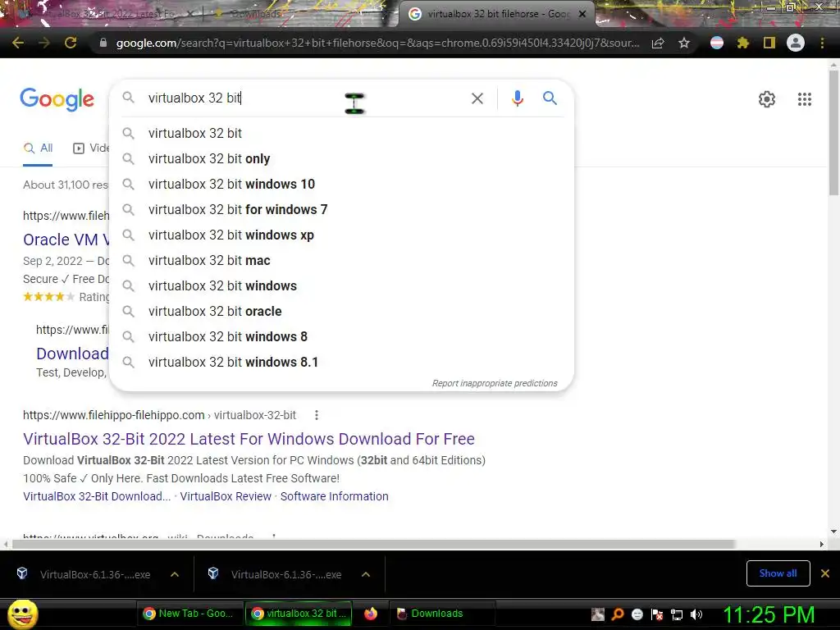Switch to the Downloads browser tab
The image size is (840, 630).
254,15
